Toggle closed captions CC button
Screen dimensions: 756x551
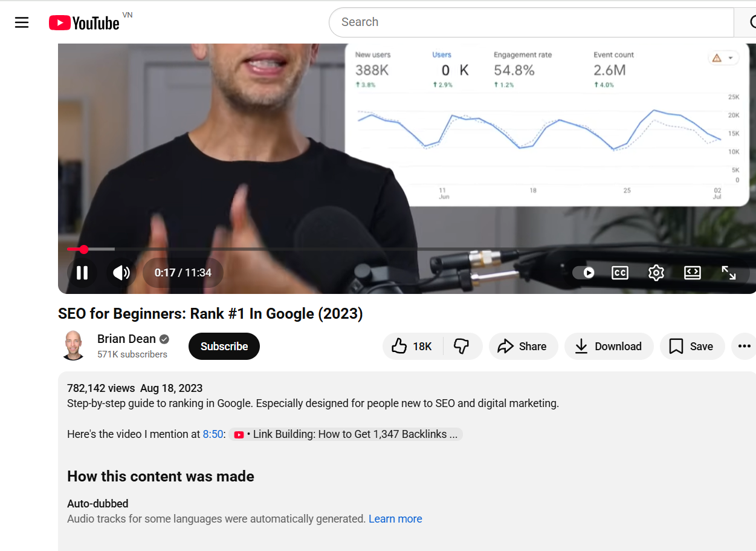(x=620, y=273)
